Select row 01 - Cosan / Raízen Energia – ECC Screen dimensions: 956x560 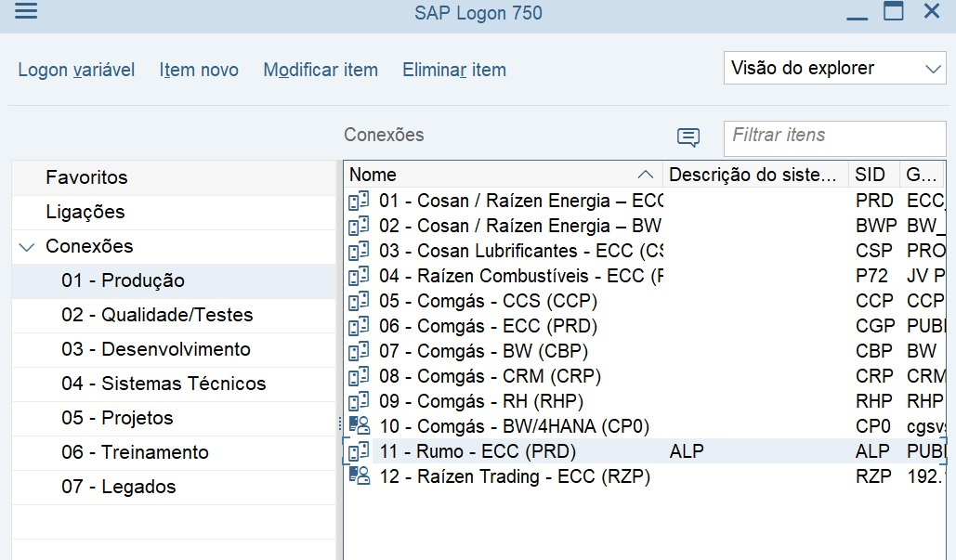pyautogui.click(x=645, y=201)
